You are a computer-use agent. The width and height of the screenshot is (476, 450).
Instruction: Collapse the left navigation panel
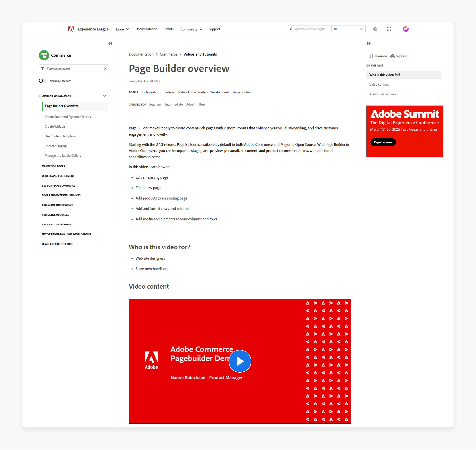click(x=110, y=43)
